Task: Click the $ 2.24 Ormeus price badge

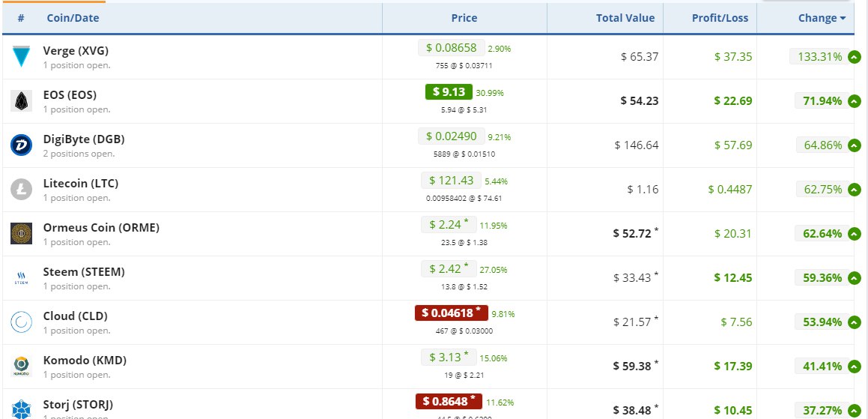Action: [x=449, y=224]
